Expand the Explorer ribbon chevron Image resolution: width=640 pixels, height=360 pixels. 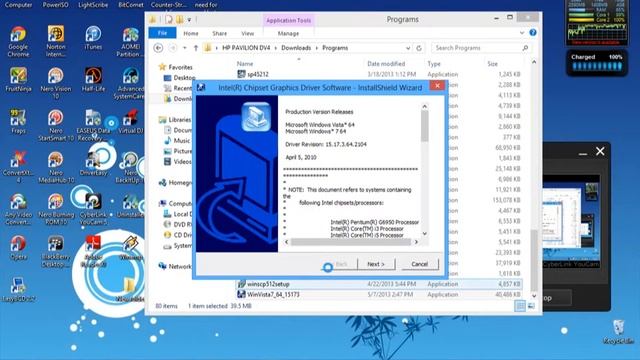click(x=522, y=32)
